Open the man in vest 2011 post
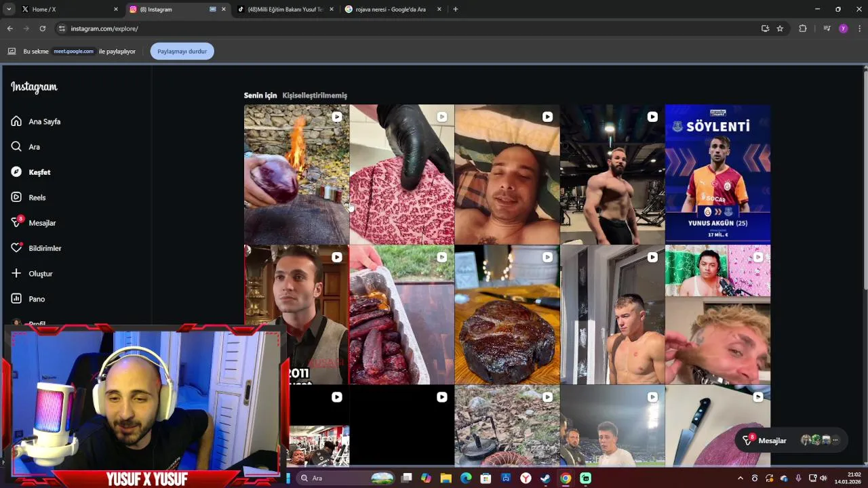868x488 pixels. click(x=296, y=314)
